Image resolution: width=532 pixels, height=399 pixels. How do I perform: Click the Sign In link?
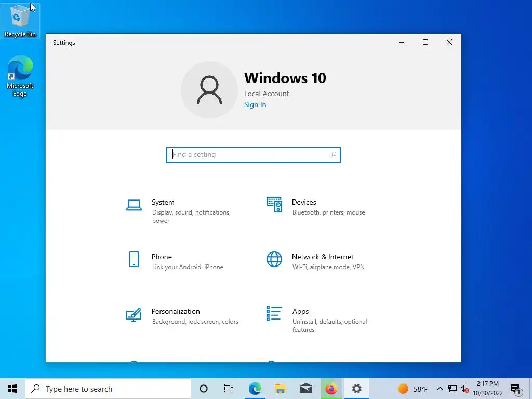pos(255,104)
